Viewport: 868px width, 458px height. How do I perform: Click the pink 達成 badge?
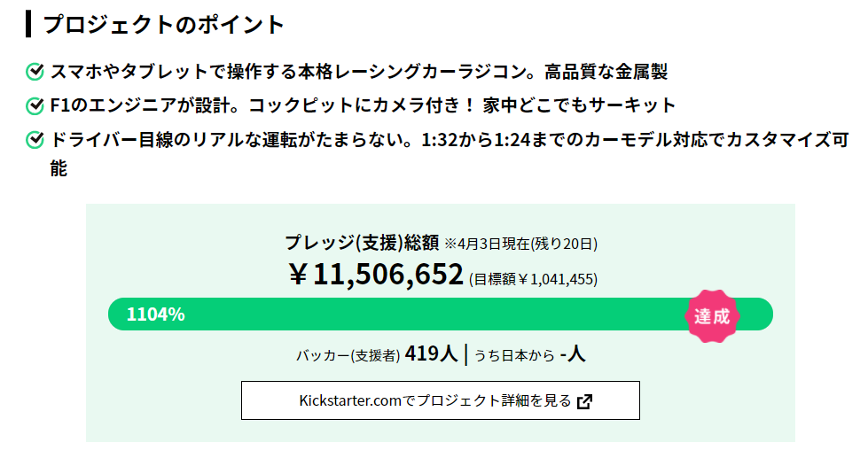(x=712, y=316)
